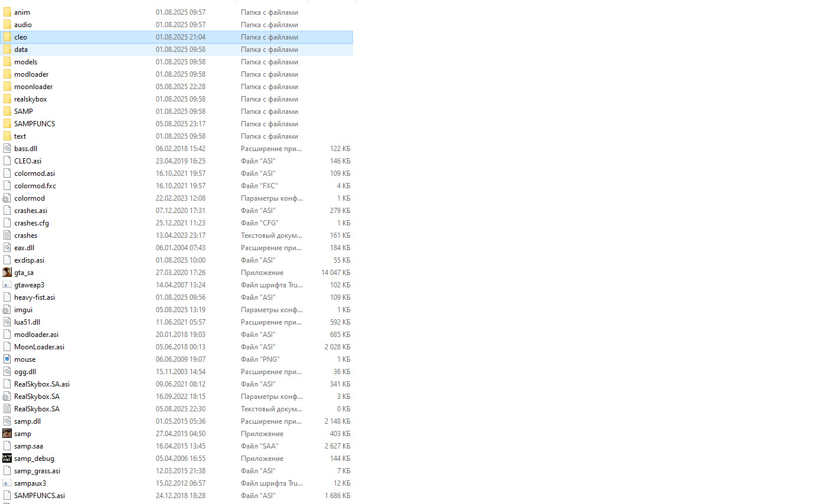This screenshot has height=504, width=817.
Task: Select the heavy-fist.asi file name
Action: tap(34, 297)
